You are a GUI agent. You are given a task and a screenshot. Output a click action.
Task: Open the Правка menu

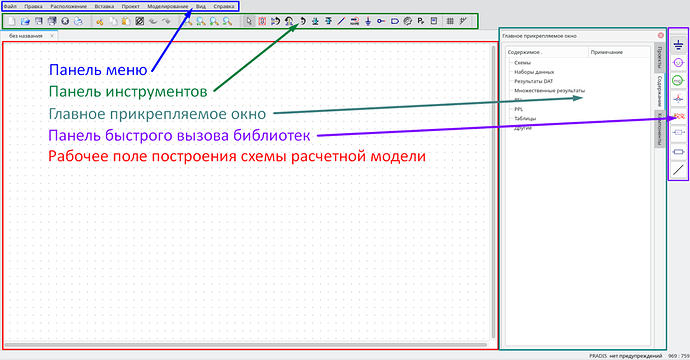[x=33, y=7]
